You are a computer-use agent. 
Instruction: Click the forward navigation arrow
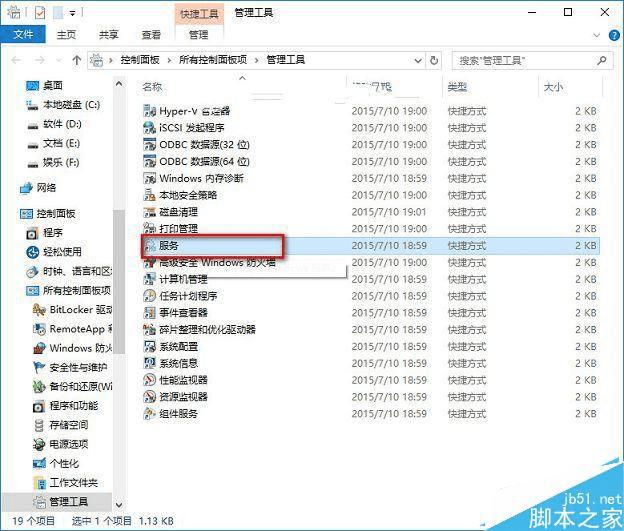pyautogui.click(x=40, y=60)
